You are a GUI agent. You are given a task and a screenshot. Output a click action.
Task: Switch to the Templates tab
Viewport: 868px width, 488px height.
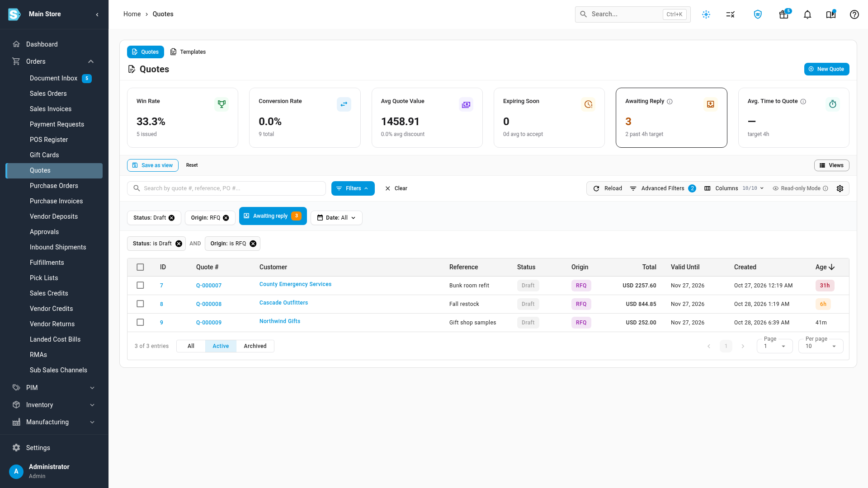[188, 52]
